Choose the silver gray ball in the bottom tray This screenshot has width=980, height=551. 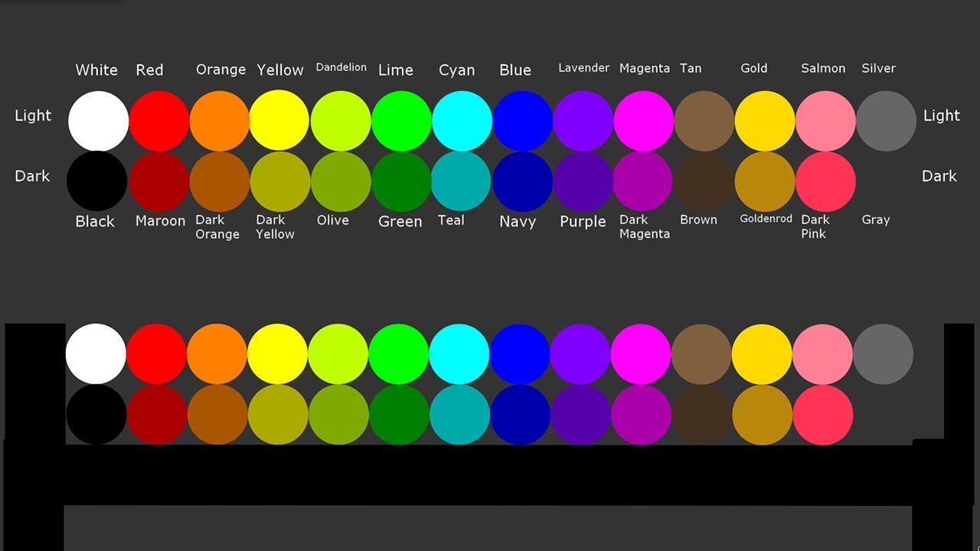(x=883, y=354)
